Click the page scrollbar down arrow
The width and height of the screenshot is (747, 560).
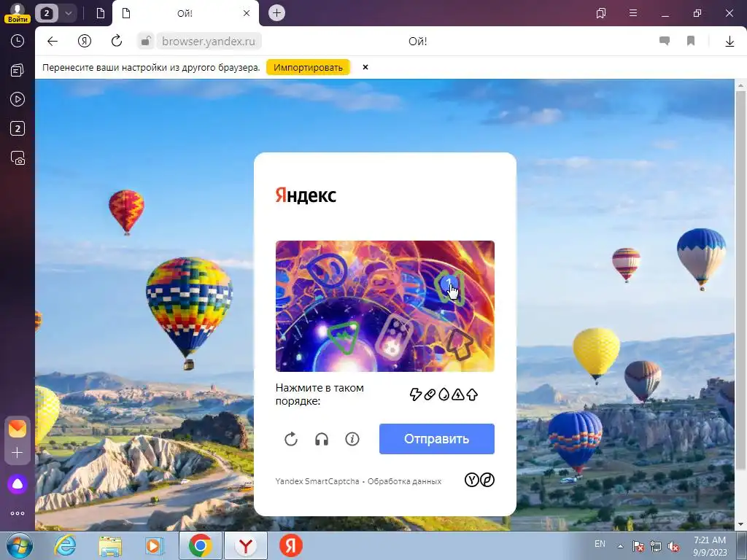[741, 524]
